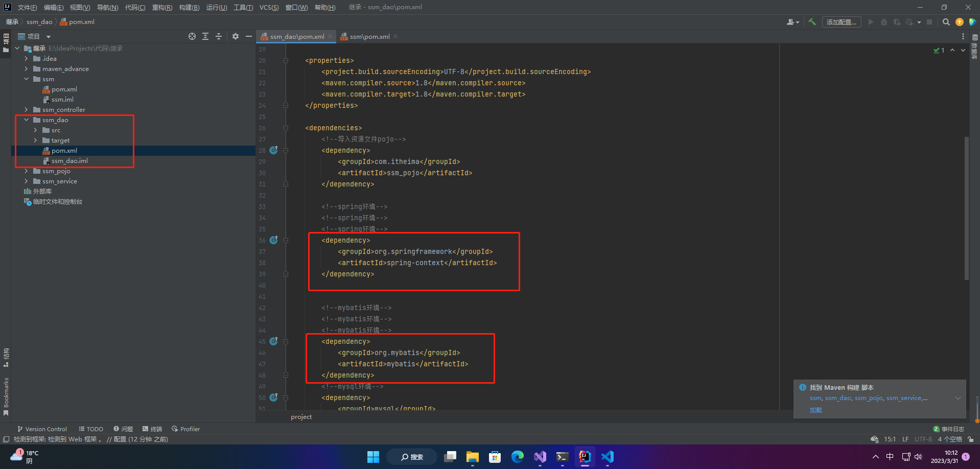Open the project view dropdown arrow

click(49, 37)
